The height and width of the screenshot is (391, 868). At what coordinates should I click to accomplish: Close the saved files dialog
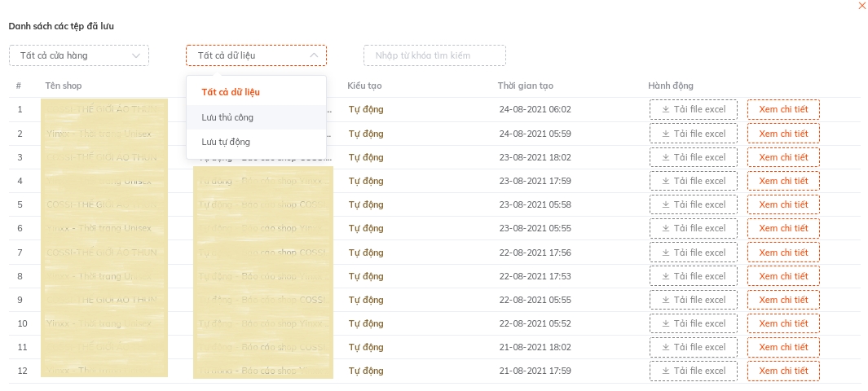pos(862,6)
